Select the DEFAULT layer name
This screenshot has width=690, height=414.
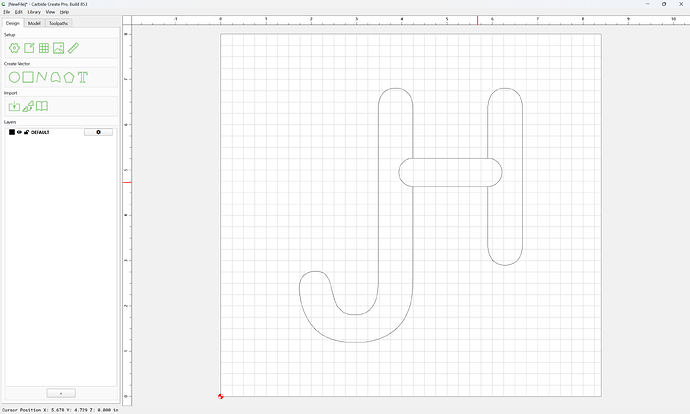click(x=40, y=132)
